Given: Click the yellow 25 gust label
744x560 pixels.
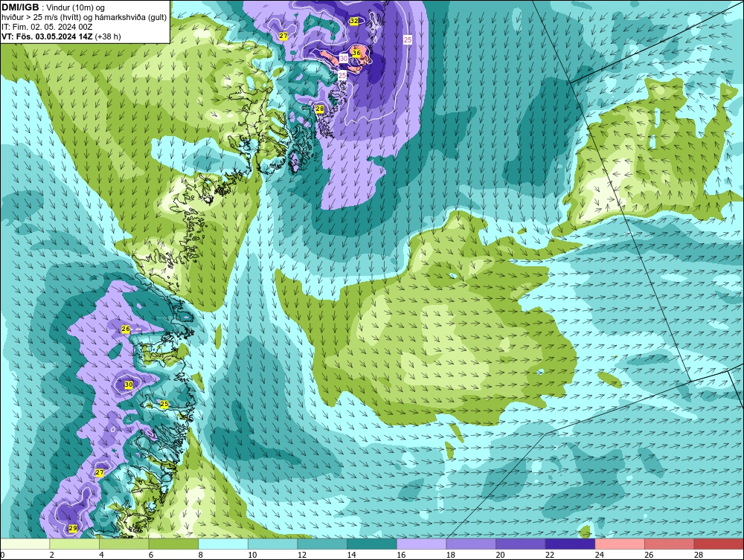Looking at the screenshot, I should point(164,404).
